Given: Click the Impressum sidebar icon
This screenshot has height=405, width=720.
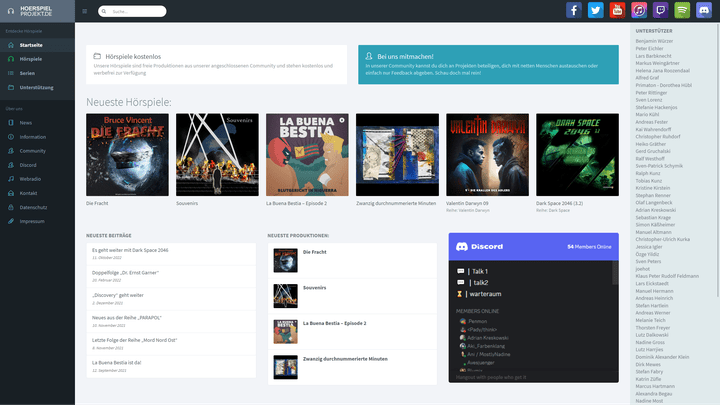Looking at the screenshot, I should [x=11, y=221].
